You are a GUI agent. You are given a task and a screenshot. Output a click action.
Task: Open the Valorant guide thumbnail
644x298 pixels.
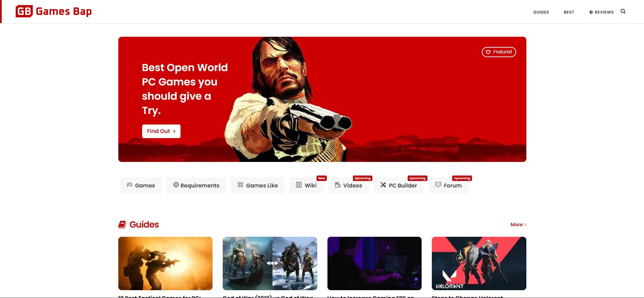point(479,263)
